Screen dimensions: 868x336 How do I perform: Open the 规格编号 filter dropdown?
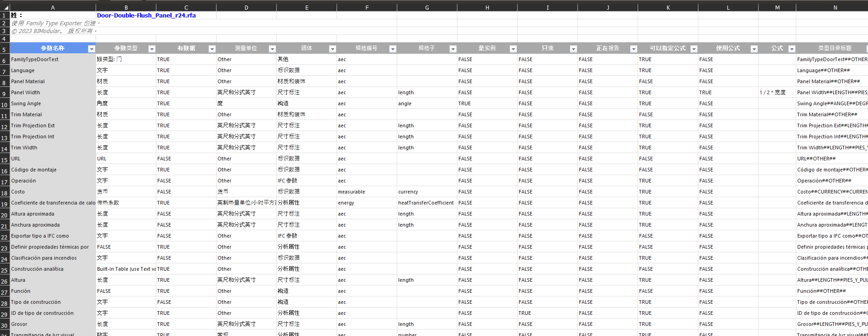tap(393, 49)
